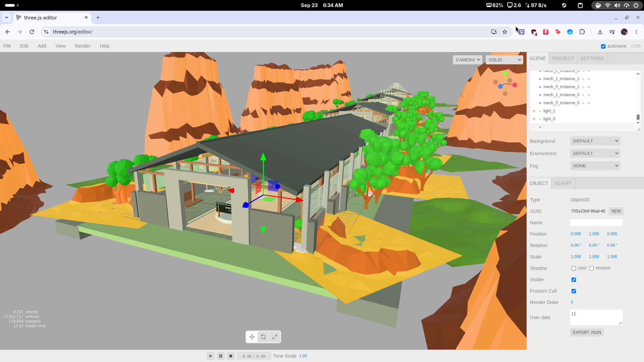The height and width of the screenshot is (362, 644).
Task: Open the Fog dropdown
Action: tap(595, 166)
